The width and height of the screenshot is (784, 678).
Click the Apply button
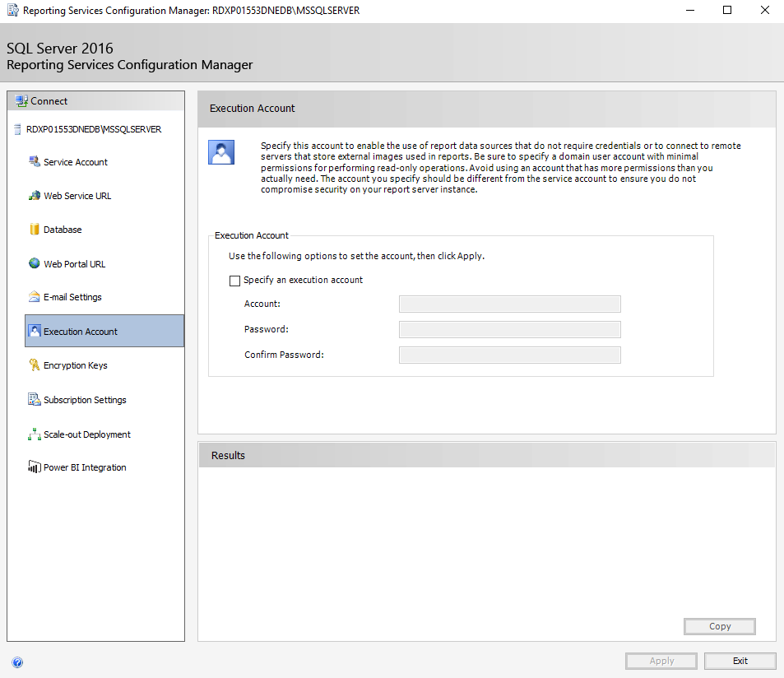tap(661, 661)
